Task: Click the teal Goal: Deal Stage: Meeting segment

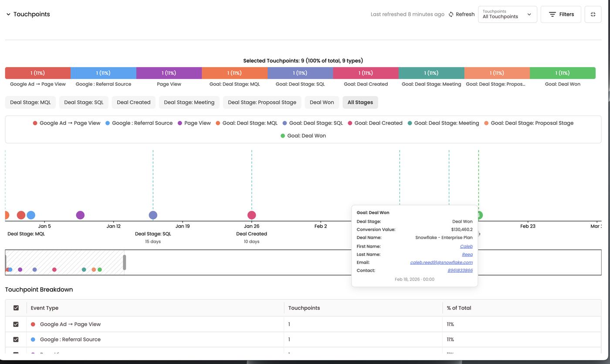Action: [431, 73]
